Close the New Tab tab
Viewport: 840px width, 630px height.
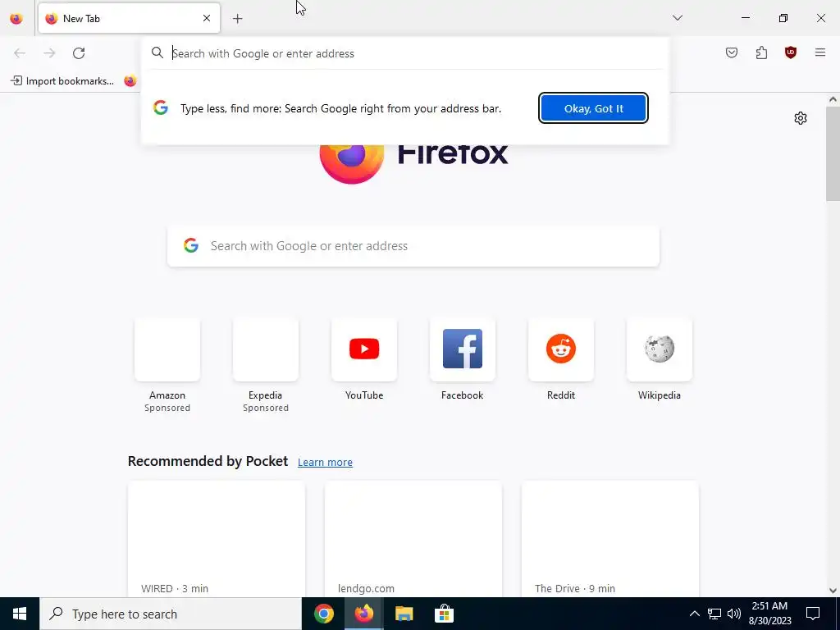207,18
